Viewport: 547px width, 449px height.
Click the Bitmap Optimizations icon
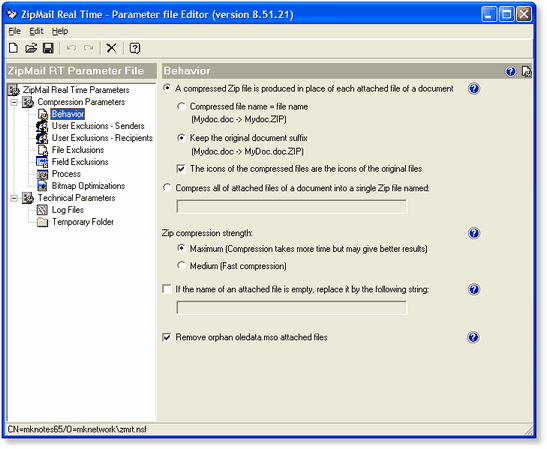click(x=42, y=186)
